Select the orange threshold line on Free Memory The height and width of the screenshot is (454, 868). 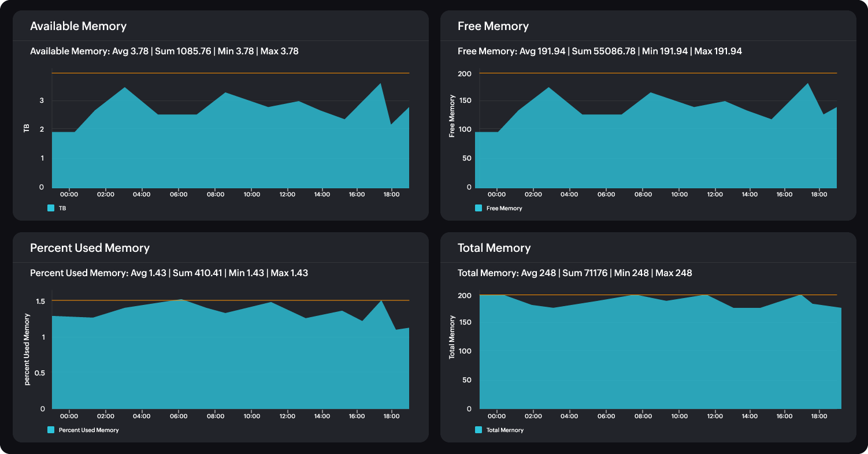pos(659,73)
